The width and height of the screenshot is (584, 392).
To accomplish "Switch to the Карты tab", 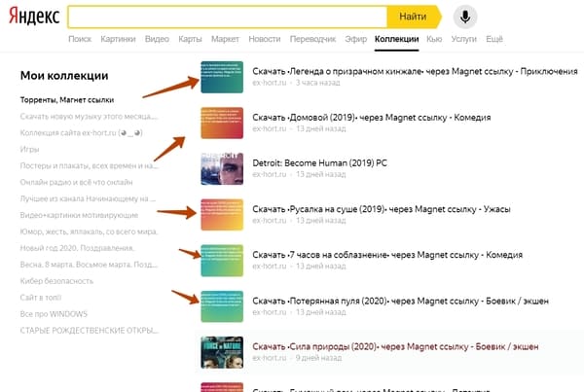I will [x=190, y=39].
